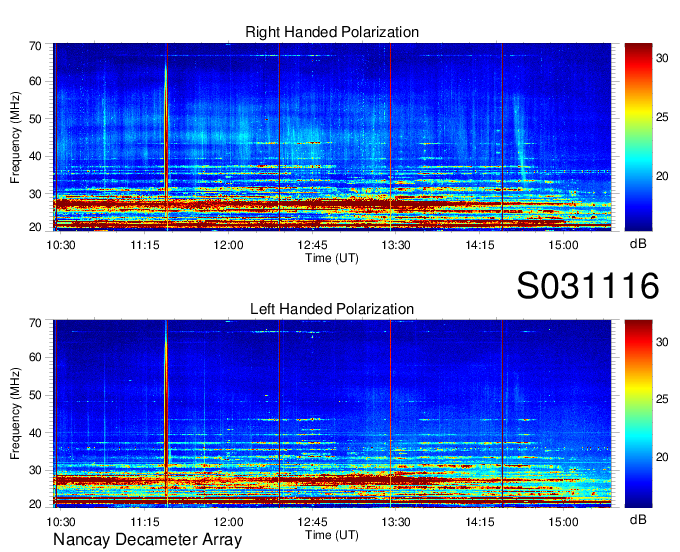
Task: Click the 25 dB value on upper color bar
Action: tap(662, 117)
